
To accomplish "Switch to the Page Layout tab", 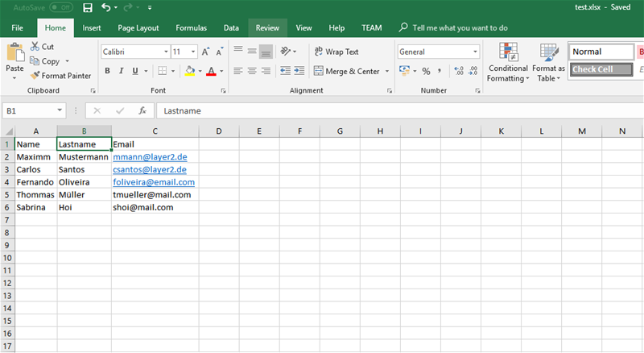I will [138, 27].
